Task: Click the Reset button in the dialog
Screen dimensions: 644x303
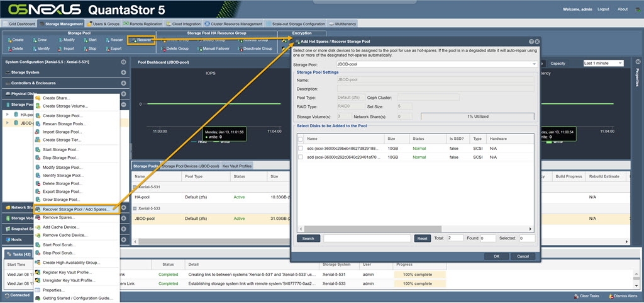Action: [x=422, y=239]
